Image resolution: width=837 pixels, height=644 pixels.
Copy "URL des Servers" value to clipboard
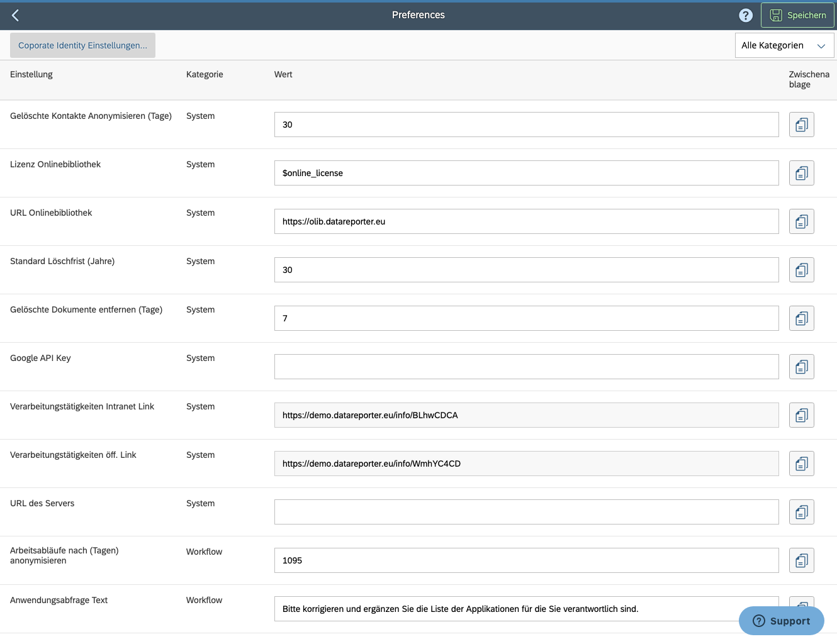click(x=801, y=512)
